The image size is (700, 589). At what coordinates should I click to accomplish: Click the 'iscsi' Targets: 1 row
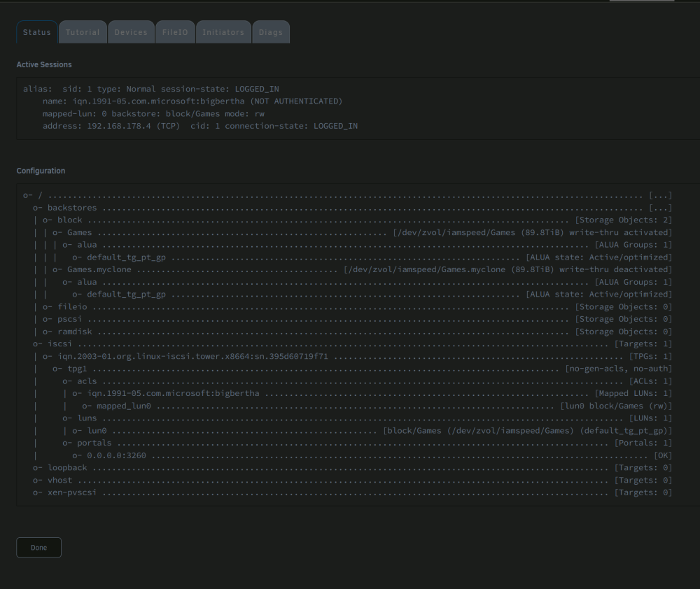click(352, 344)
